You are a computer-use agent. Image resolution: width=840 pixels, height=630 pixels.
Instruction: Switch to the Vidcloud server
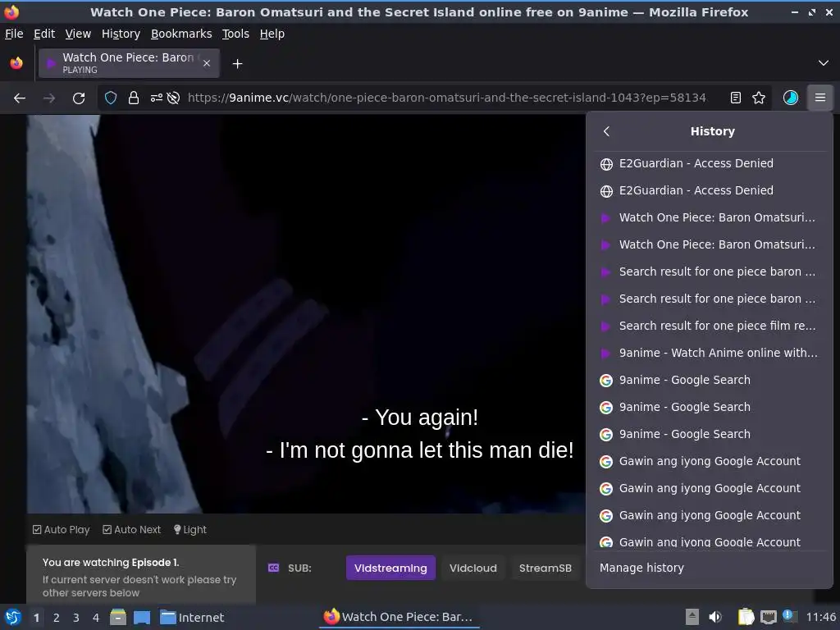pyautogui.click(x=473, y=568)
